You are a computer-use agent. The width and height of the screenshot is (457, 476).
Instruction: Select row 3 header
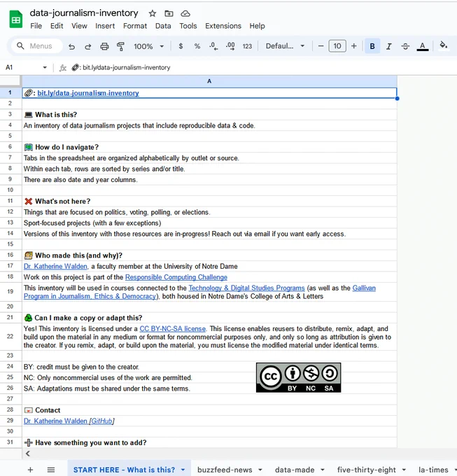click(10, 114)
